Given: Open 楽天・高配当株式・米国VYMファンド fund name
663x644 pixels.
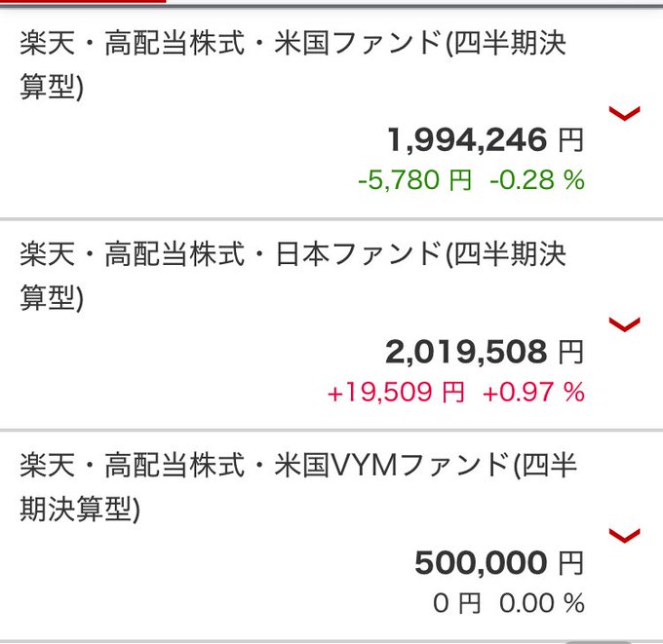Looking at the screenshot, I should tap(298, 487).
